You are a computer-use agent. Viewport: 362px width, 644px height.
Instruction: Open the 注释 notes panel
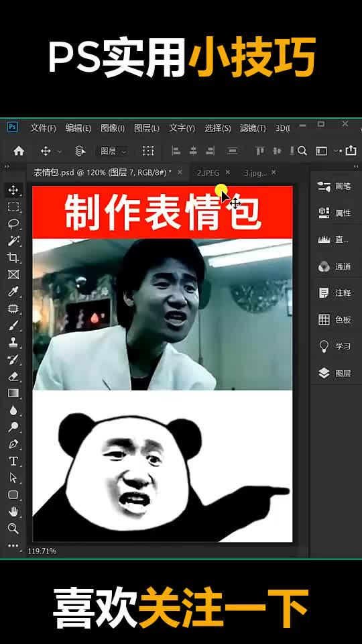tap(335, 293)
